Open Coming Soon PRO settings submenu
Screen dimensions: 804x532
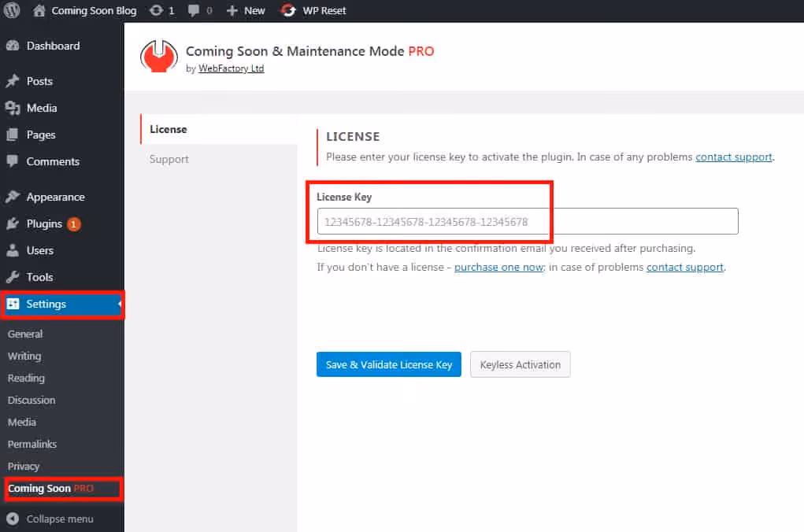pos(50,489)
